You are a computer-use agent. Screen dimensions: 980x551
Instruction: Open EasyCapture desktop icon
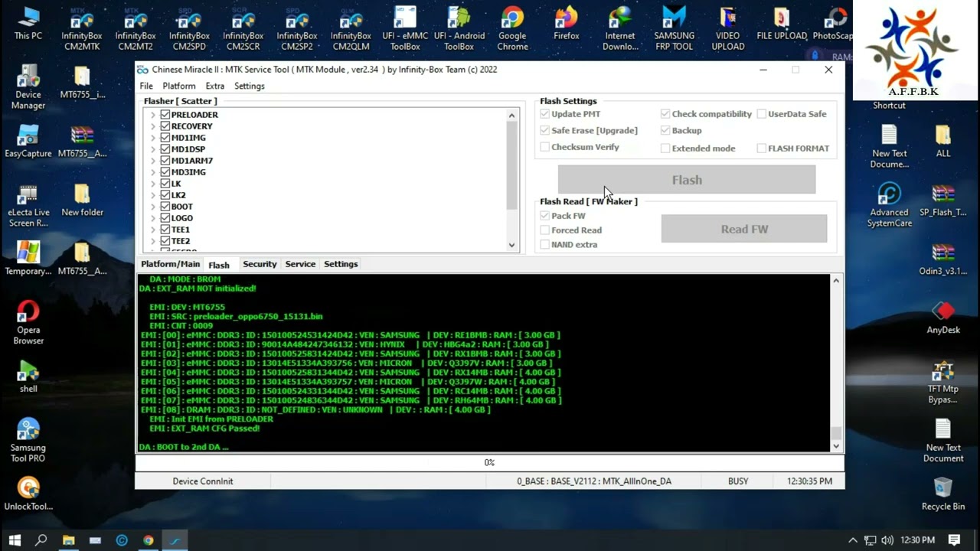pos(28,142)
